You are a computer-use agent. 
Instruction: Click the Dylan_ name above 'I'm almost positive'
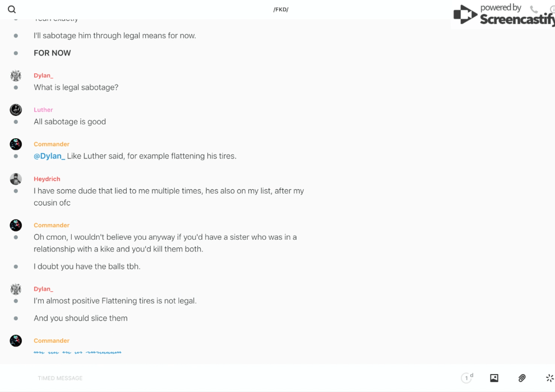[x=43, y=289]
